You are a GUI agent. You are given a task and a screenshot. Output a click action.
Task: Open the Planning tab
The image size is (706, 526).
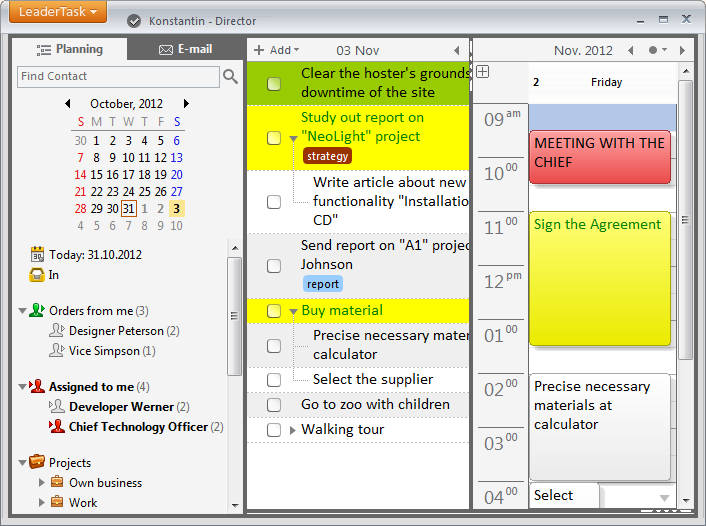click(69, 49)
